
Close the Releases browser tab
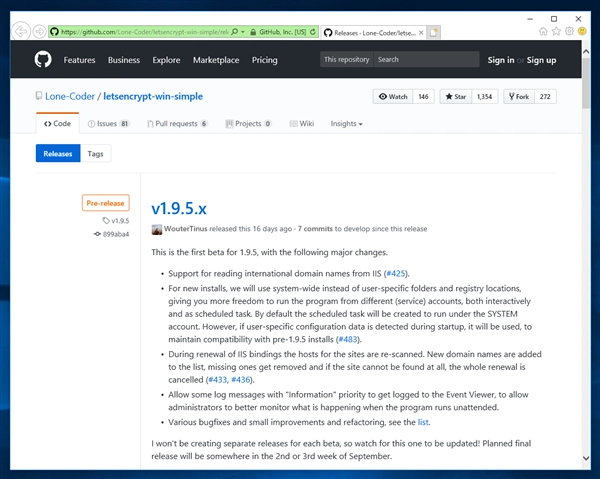click(x=421, y=33)
